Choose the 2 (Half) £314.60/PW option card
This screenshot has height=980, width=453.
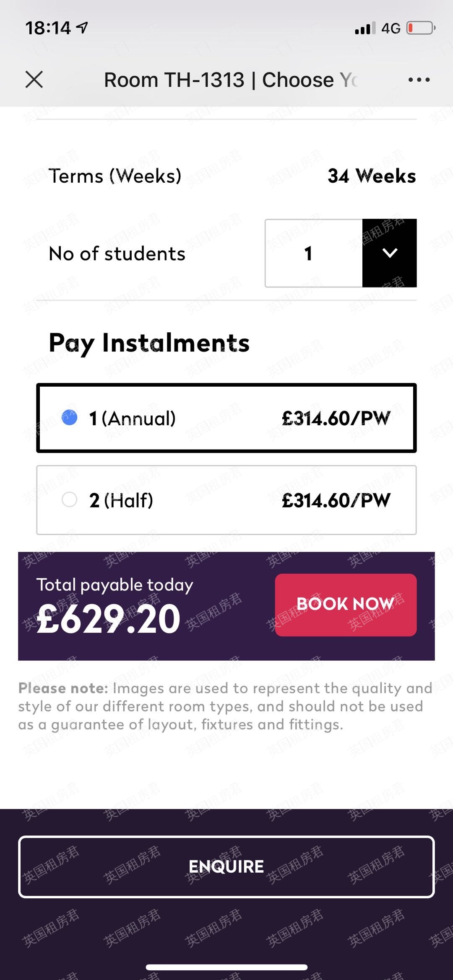[226, 500]
